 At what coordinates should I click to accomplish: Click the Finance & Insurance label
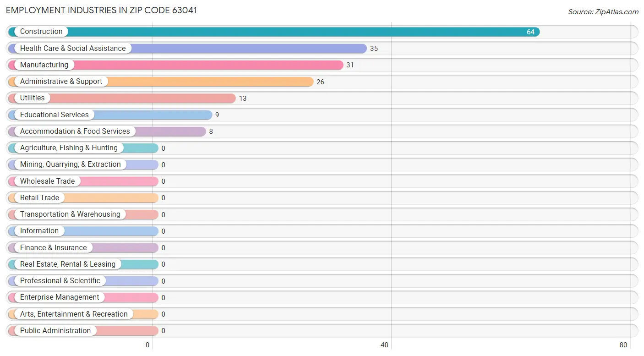53,247
